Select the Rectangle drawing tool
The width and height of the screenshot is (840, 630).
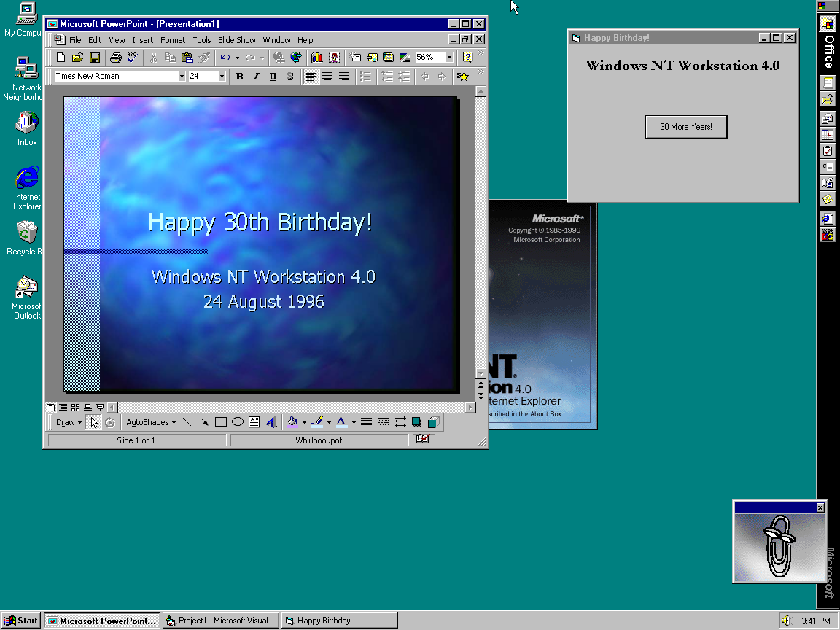[221, 422]
